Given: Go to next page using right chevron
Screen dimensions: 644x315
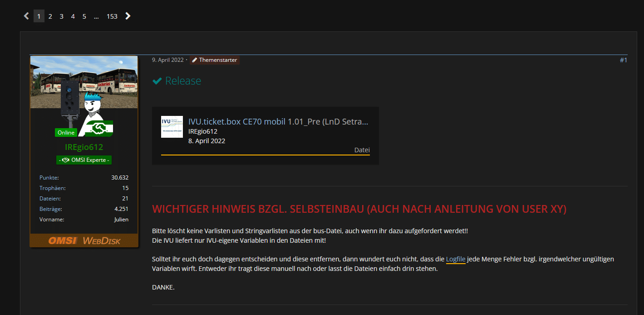Looking at the screenshot, I should [128, 16].
